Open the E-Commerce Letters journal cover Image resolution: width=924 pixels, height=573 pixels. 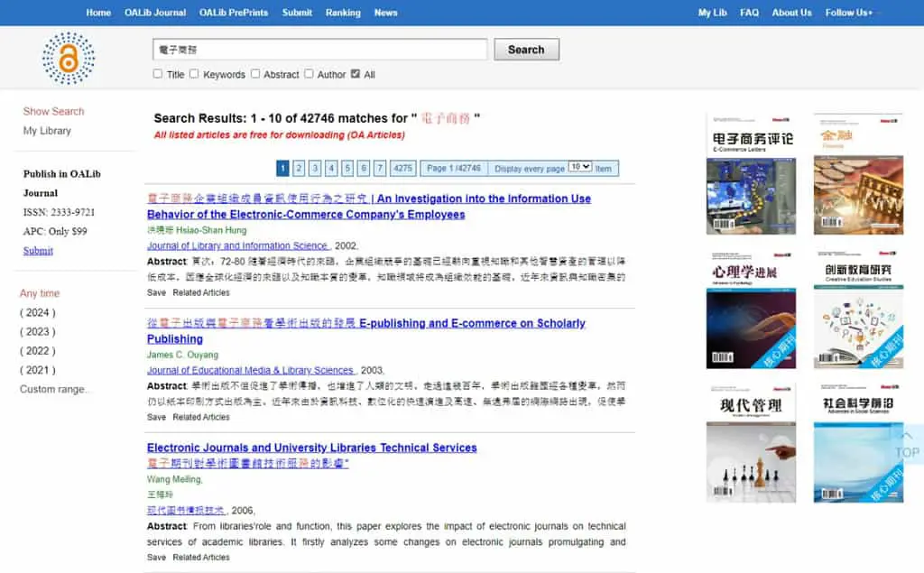[751, 174]
